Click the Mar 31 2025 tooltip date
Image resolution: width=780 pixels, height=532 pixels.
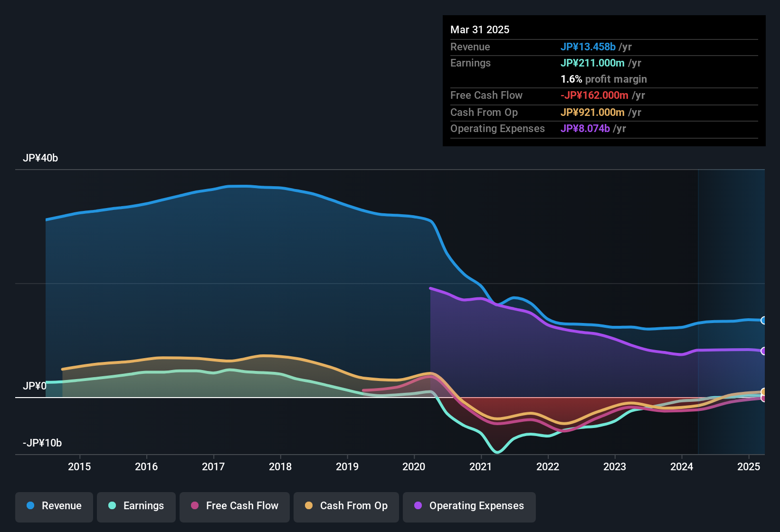pos(480,29)
